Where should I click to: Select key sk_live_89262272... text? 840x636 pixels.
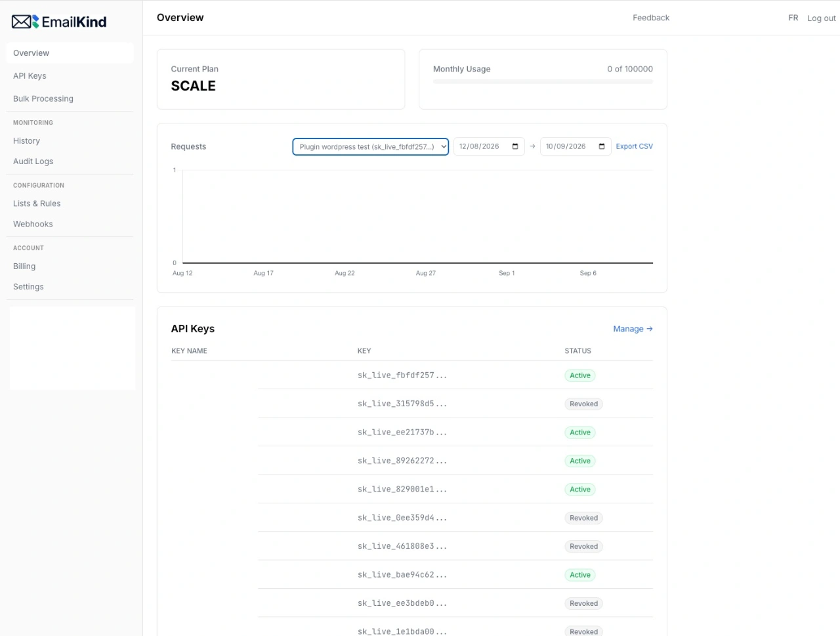tap(402, 461)
